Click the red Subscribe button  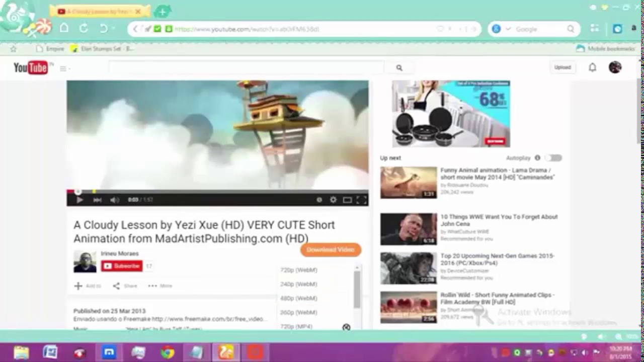(x=122, y=266)
